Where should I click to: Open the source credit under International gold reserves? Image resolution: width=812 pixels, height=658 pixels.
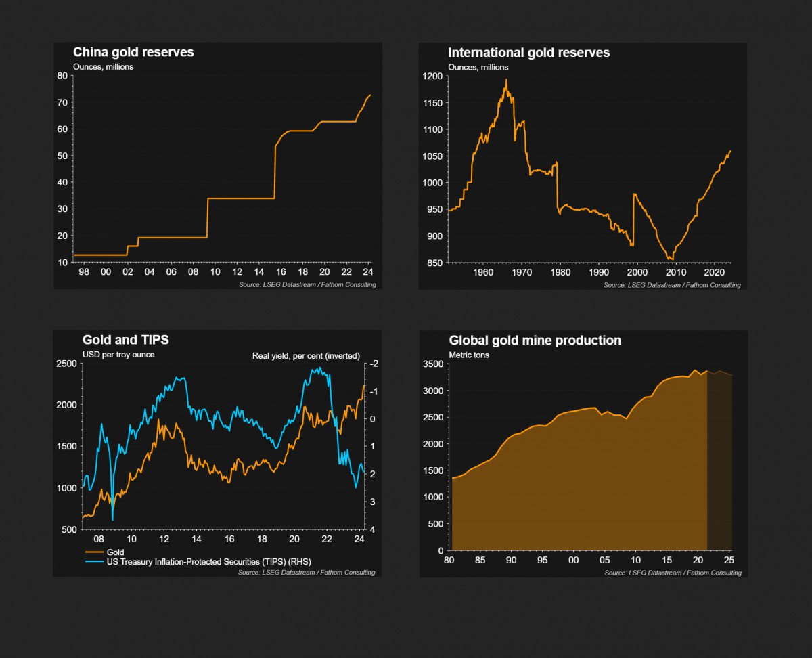(x=672, y=285)
